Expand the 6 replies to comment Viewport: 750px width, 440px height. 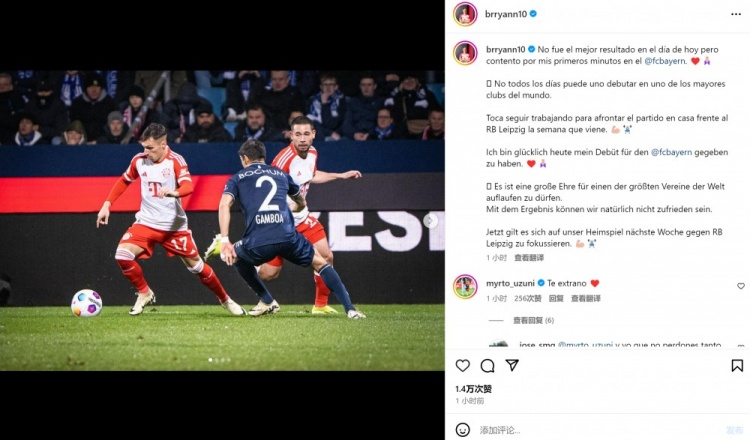(533, 320)
